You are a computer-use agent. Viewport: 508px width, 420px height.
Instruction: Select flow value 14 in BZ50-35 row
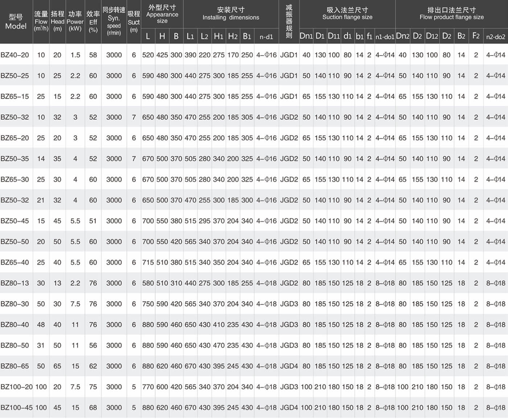point(41,158)
